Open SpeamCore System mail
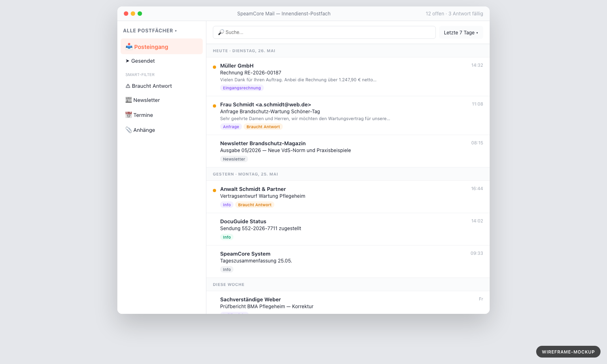 pos(348,262)
